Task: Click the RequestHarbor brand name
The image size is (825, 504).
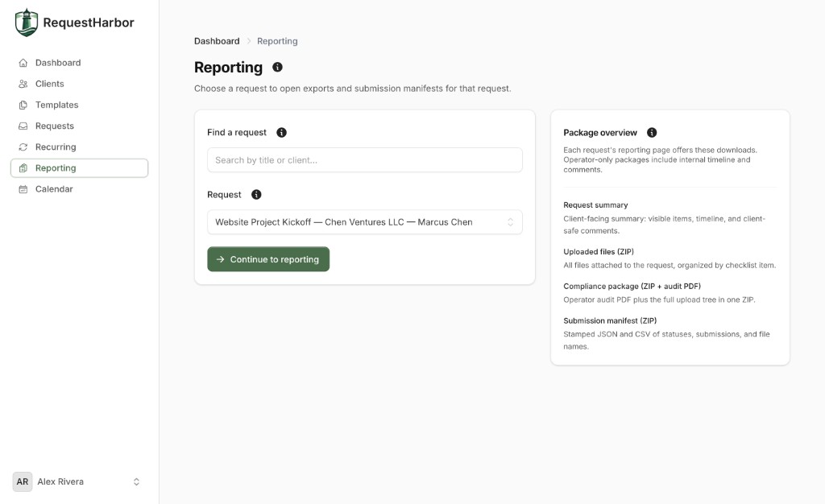Action: point(89,23)
